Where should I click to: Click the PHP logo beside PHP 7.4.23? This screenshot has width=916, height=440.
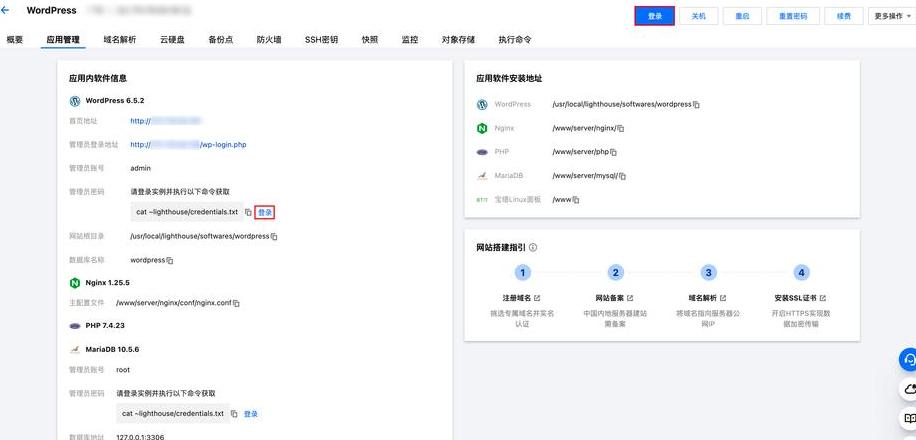tap(74, 325)
